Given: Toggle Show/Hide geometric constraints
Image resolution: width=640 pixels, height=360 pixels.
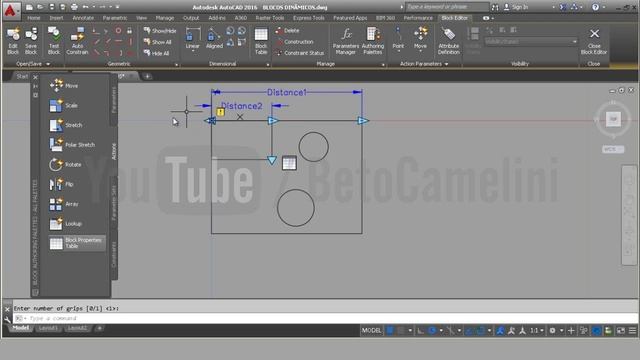Looking at the screenshot, I should pos(160,31).
